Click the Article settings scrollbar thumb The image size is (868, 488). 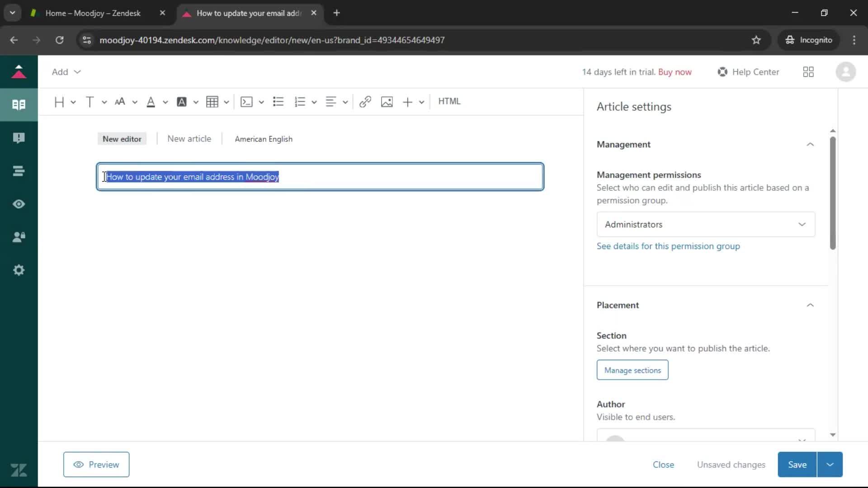(833, 193)
